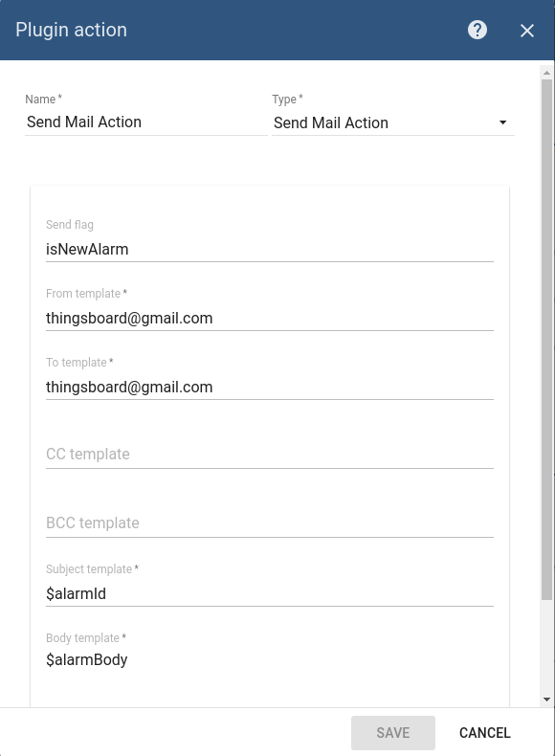Select the To template field
Screen dimensions: 555x756
(x=270, y=388)
